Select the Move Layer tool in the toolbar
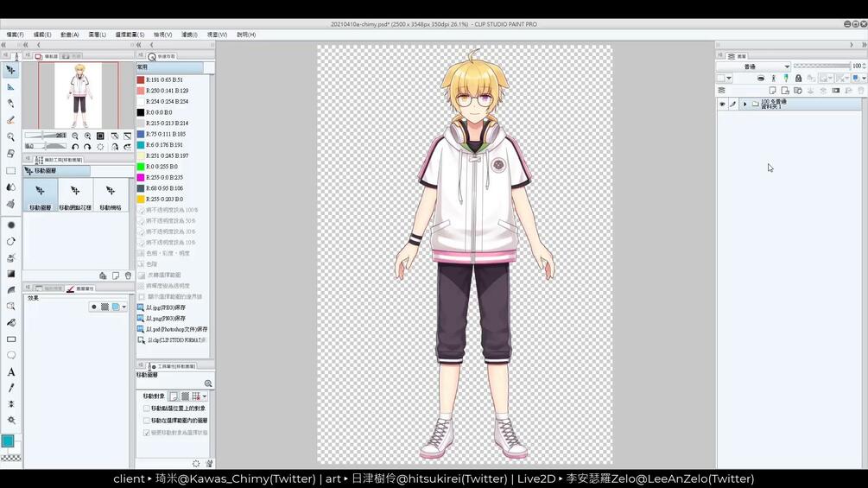The height and width of the screenshot is (488, 868). click(10, 70)
